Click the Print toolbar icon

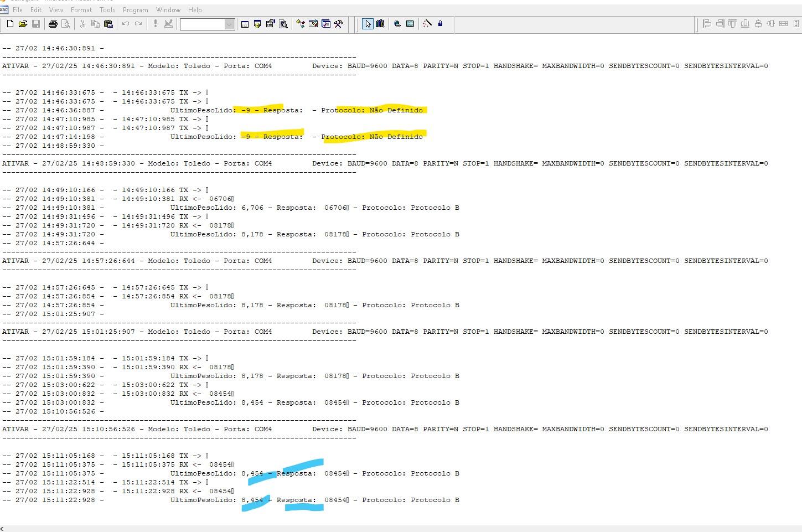53,24
